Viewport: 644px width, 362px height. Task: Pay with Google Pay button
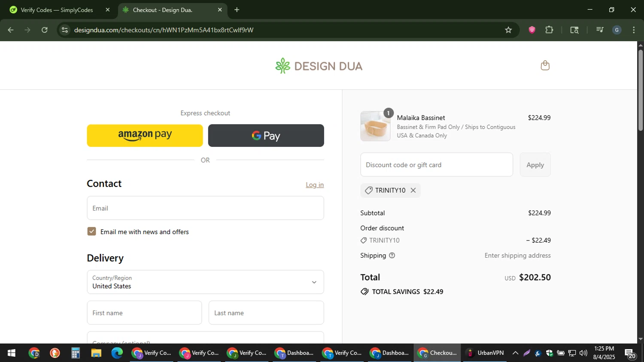pos(266,136)
